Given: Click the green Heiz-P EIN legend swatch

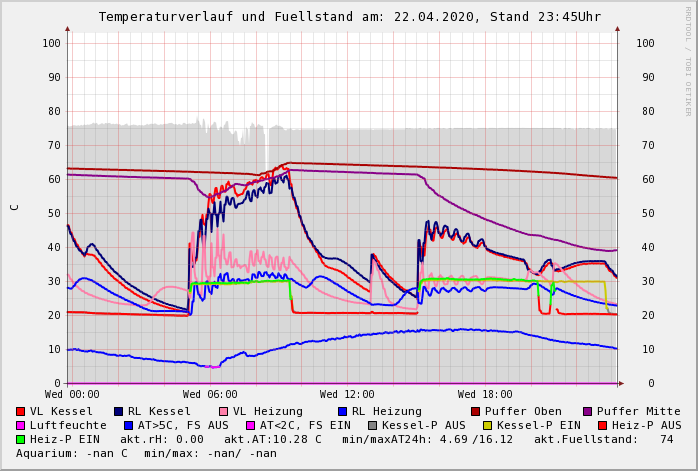Looking at the screenshot, I should point(21,439).
